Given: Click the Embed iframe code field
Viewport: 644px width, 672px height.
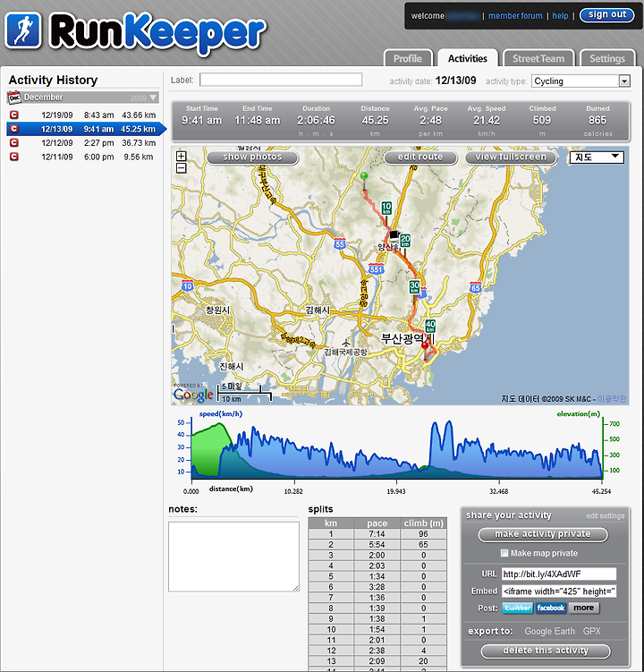Looking at the screenshot, I should click(559, 591).
